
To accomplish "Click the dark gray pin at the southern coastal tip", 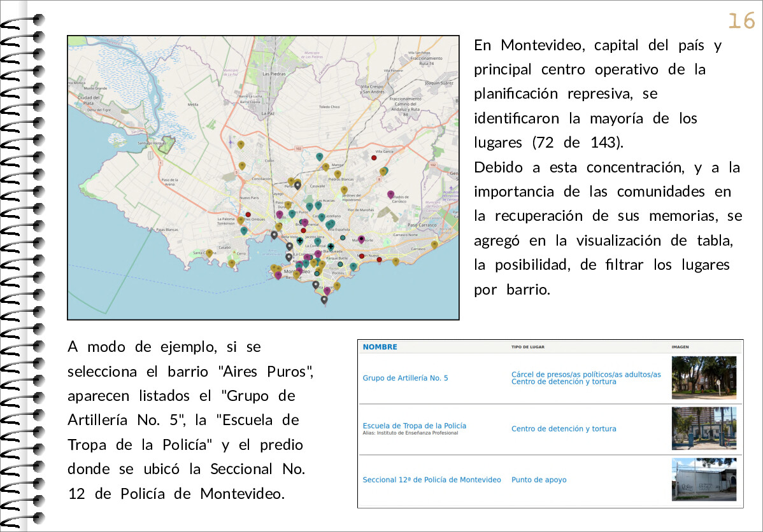I will 324,300.
